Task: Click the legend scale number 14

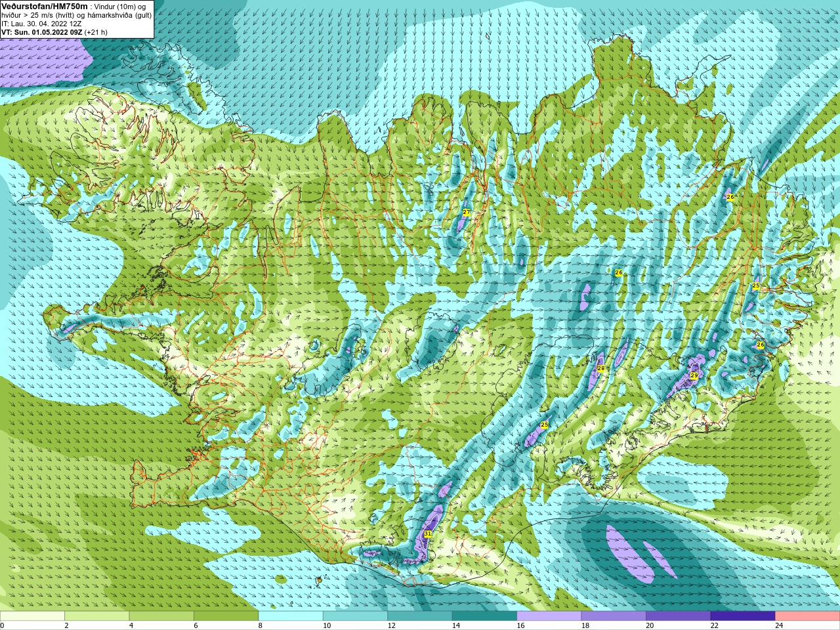Action: [x=455, y=625]
